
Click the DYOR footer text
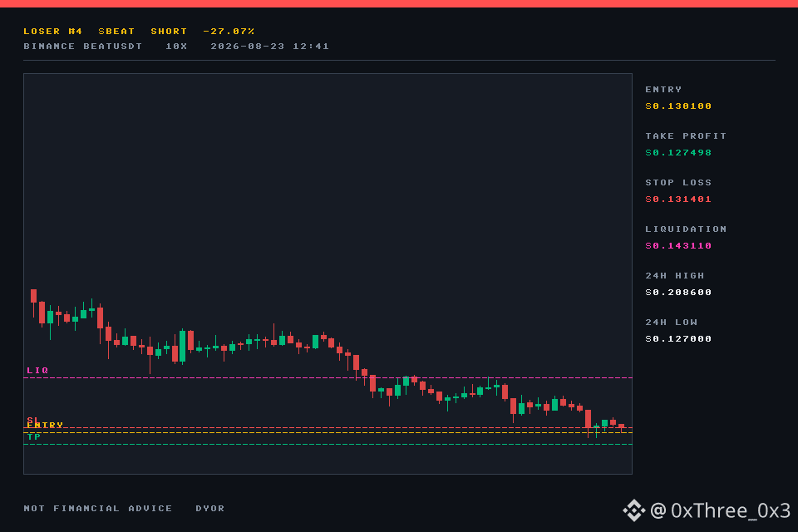(210, 509)
